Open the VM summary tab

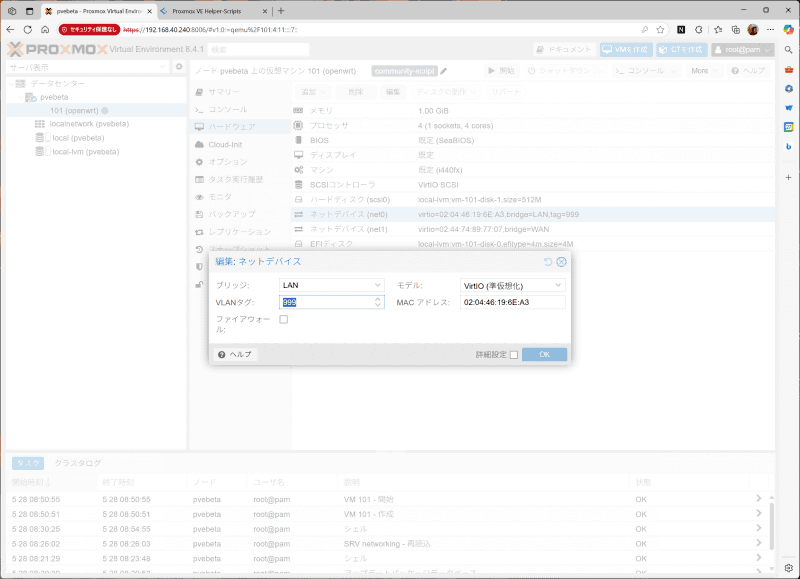click(240, 92)
